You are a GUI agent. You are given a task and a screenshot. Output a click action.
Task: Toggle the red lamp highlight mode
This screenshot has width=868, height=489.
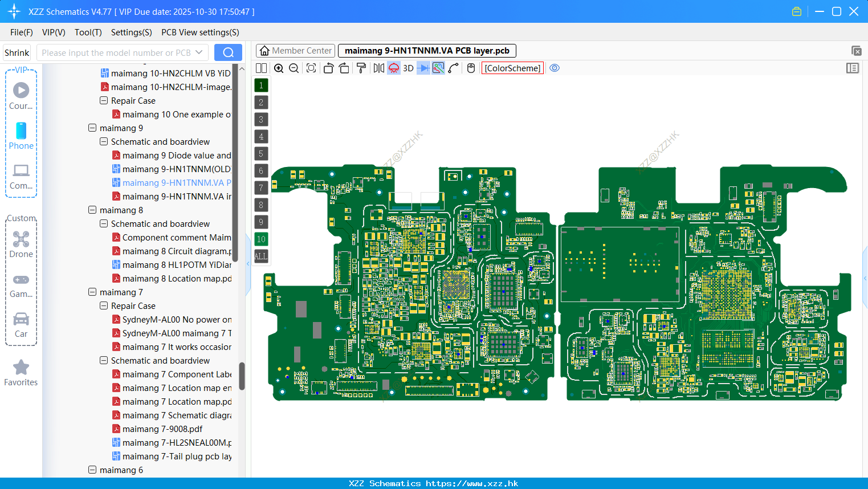pos(393,68)
